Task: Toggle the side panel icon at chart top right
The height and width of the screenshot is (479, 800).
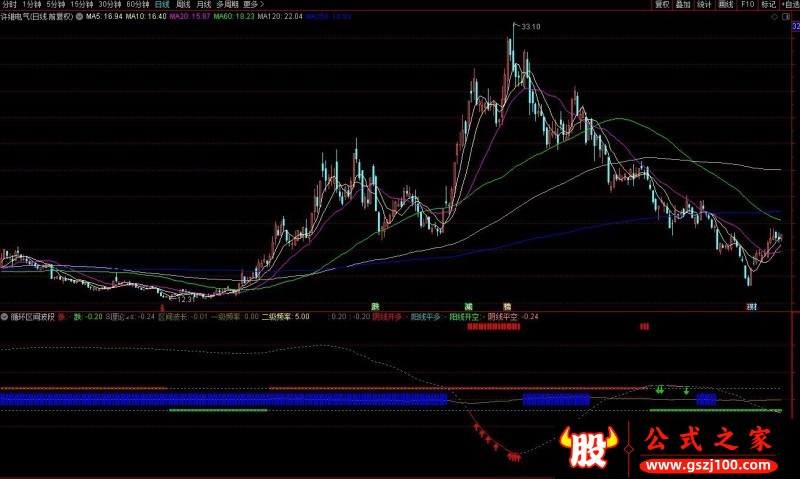Action: [786, 17]
